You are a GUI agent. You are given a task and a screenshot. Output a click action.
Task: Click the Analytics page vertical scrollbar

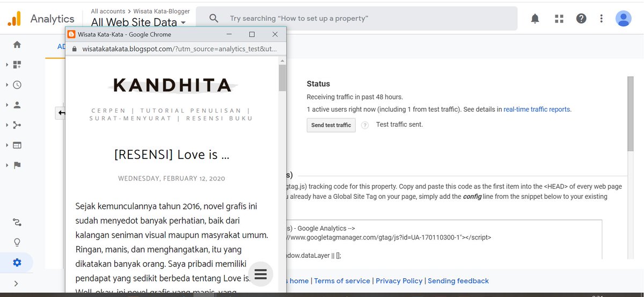point(631,114)
